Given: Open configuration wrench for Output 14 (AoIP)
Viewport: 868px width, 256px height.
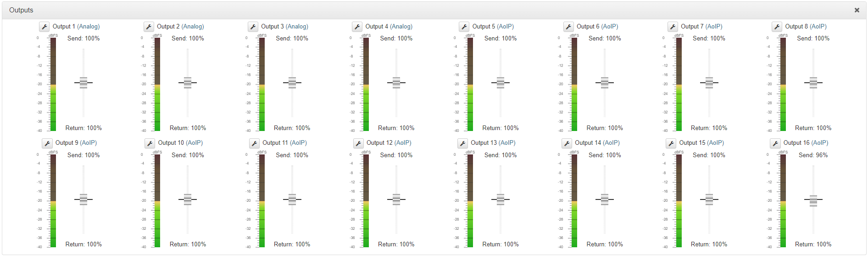Looking at the screenshot, I should coord(567,143).
